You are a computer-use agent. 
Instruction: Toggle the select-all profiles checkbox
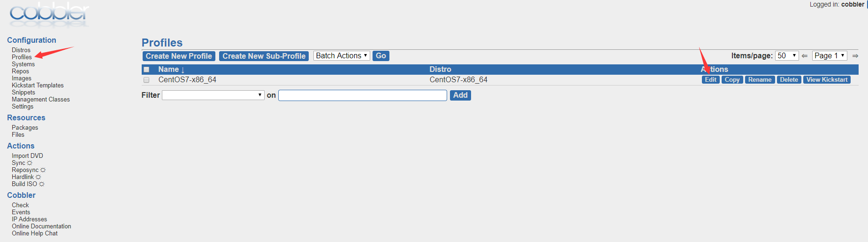point(146,70)
